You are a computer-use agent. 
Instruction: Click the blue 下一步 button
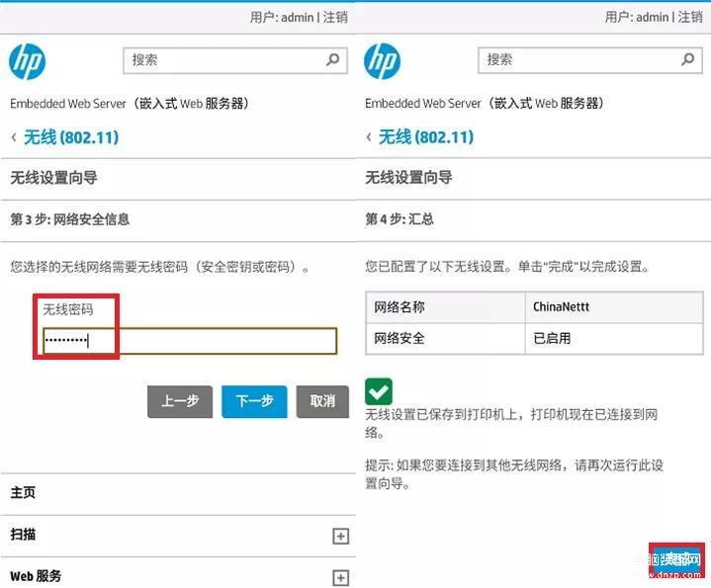254,401
